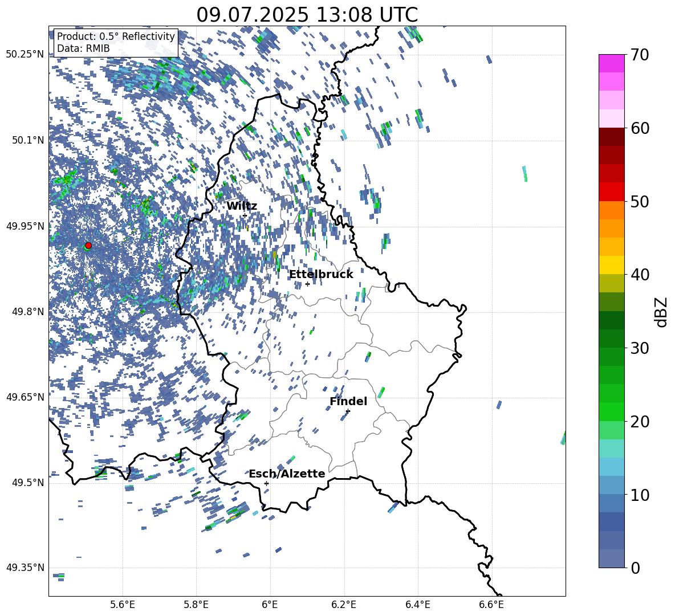Click the 50.1°N latitude label
675x616 pixels.
click(28, 140)
